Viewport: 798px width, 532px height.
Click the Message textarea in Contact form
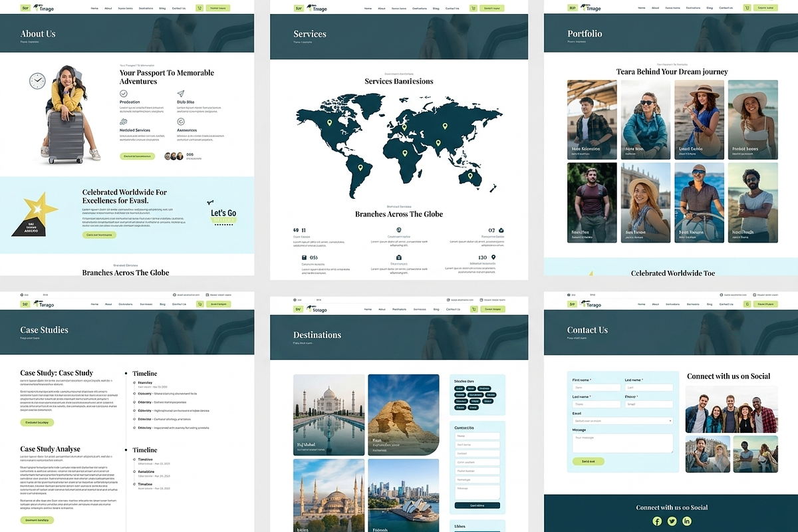coord(622,444)
